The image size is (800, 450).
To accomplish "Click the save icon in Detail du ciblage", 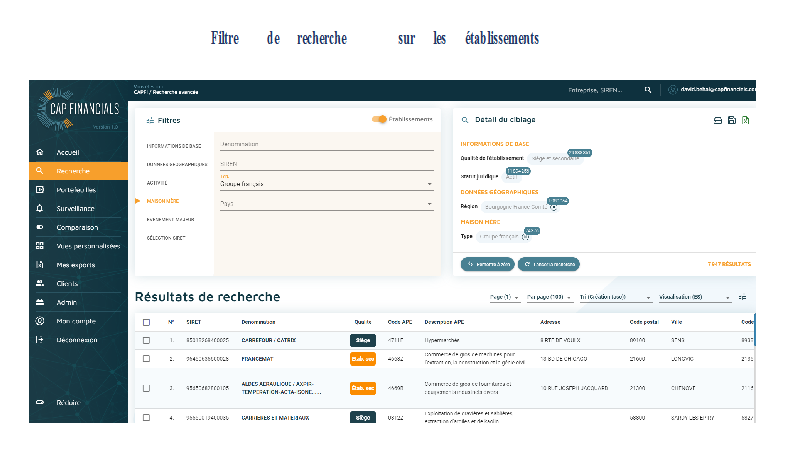I will tap(732, 120).
